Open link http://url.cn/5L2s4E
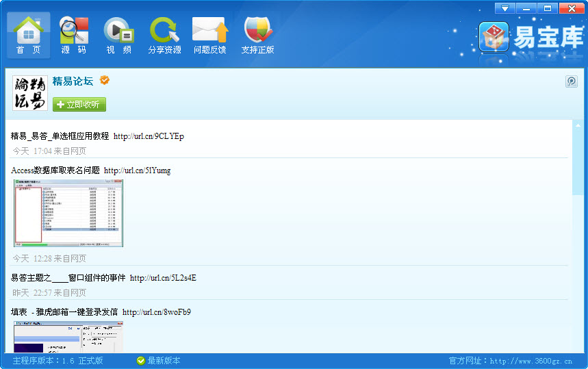The width and height of the screenshot is (588, 369). 163,278
